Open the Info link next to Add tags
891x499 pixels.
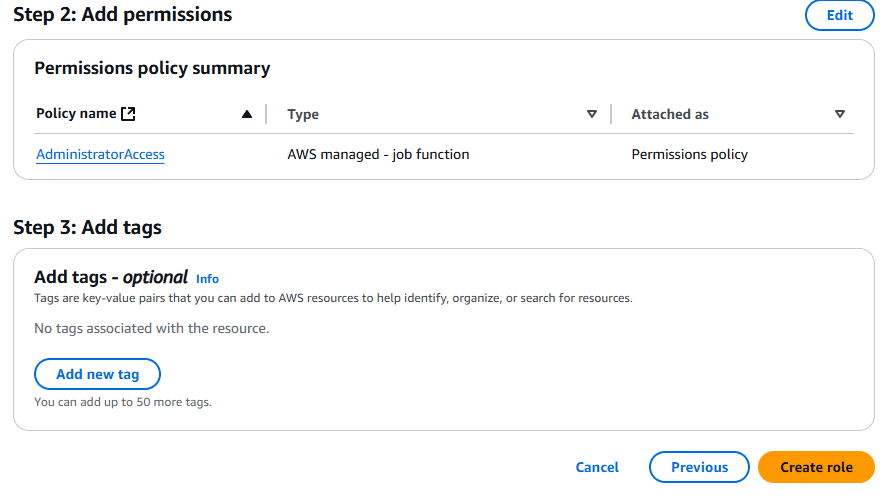[207, 279]
